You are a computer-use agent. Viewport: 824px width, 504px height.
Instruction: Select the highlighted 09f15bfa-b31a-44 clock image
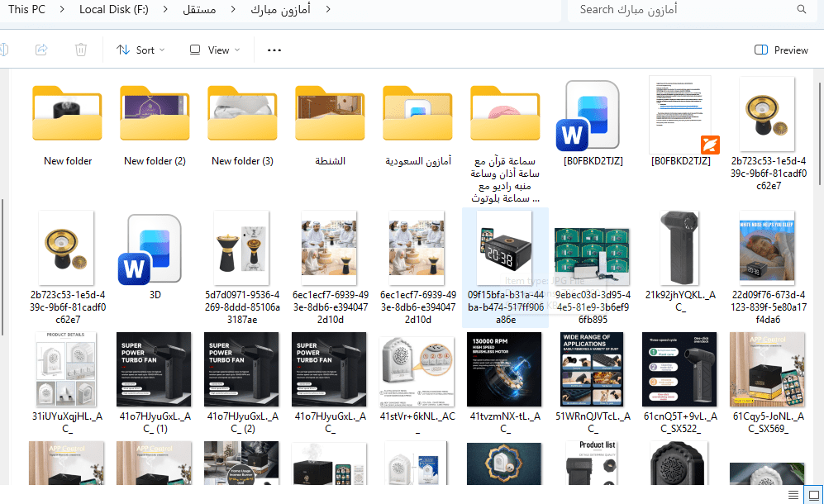point(504,248)
